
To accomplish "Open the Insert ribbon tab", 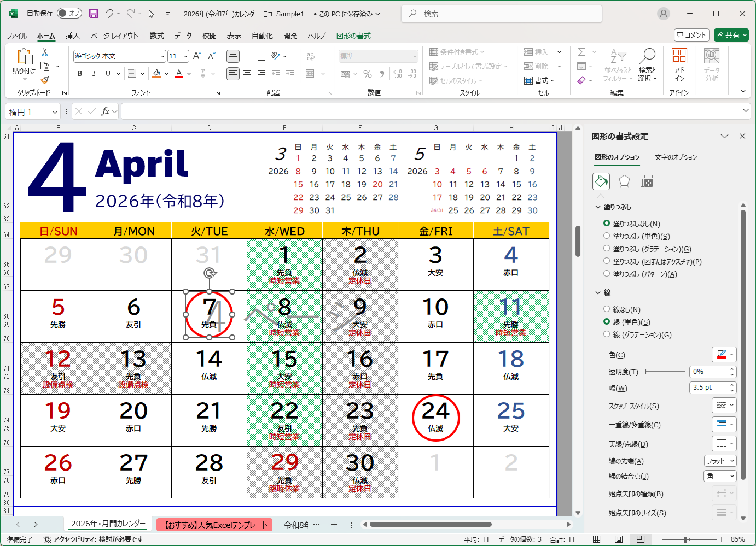I will [72, 36].
